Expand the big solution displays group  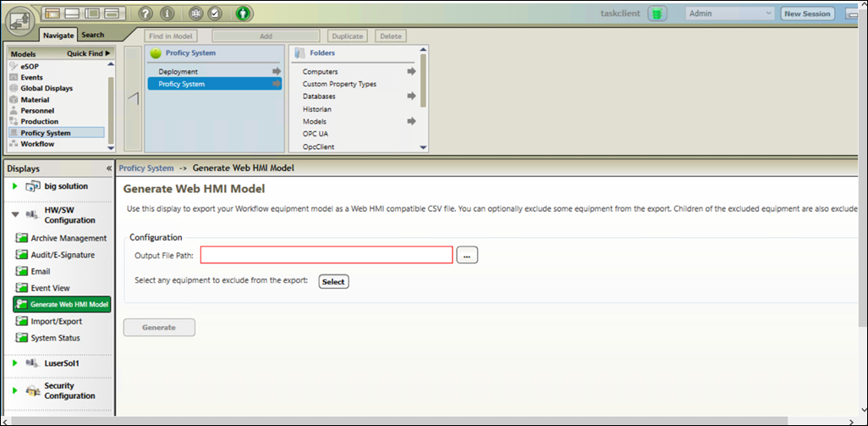(x=15, y=186)
